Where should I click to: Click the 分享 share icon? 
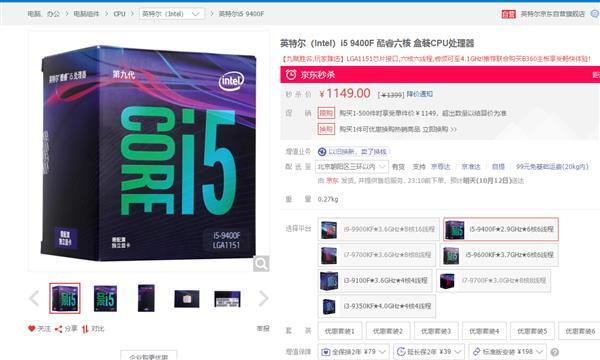pos(58,329)
